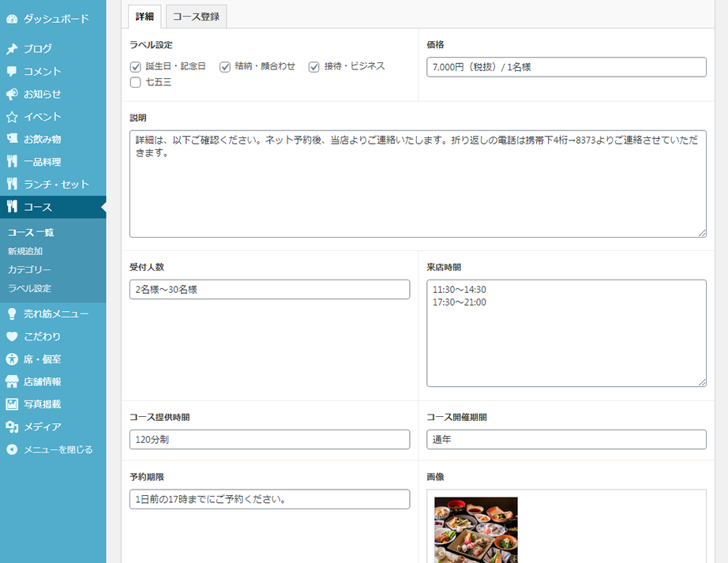Image resolution: width=728 pixels, height=563 pixels.
Task: Click the 説明 textarea resize handle
Action: [702, 233]
